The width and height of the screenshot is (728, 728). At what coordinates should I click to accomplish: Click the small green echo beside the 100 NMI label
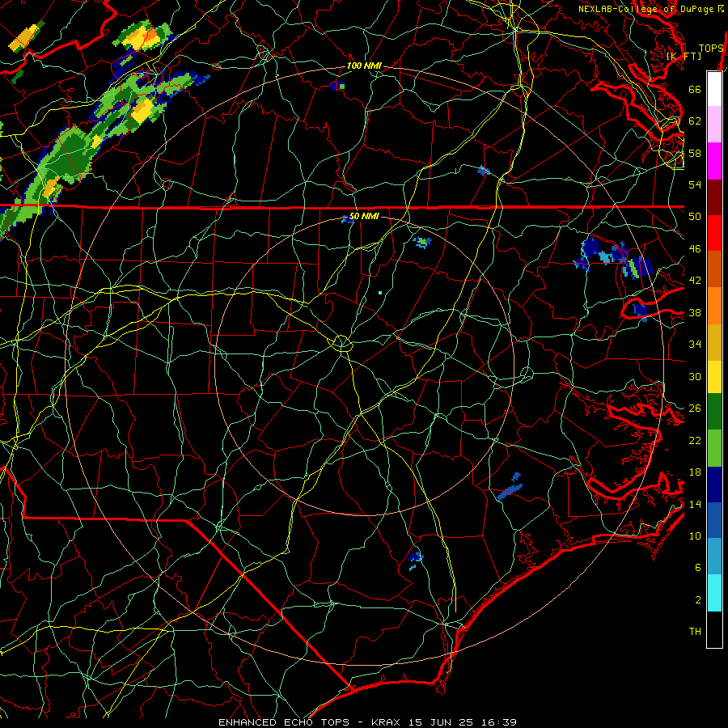coord(341,86)
